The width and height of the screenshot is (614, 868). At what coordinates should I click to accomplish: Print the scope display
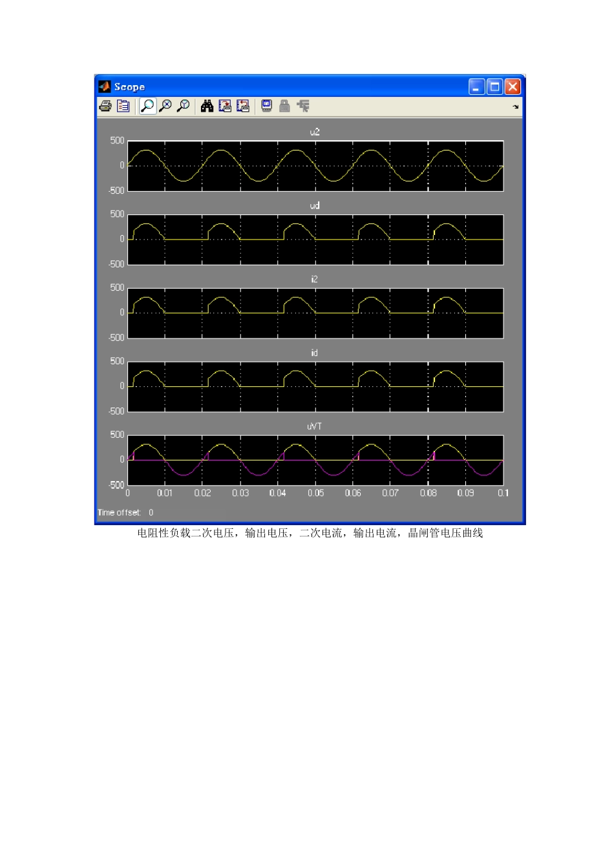[x=105, y=106]
